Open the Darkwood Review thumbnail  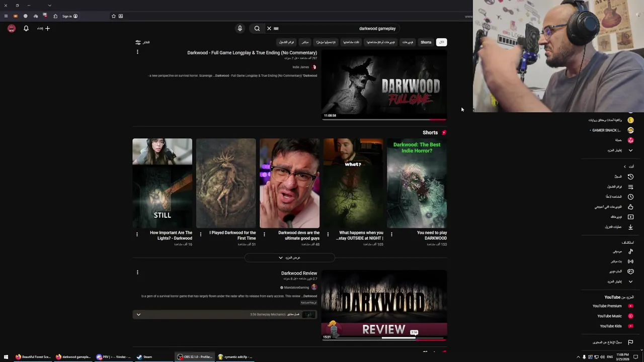point(384,306)
